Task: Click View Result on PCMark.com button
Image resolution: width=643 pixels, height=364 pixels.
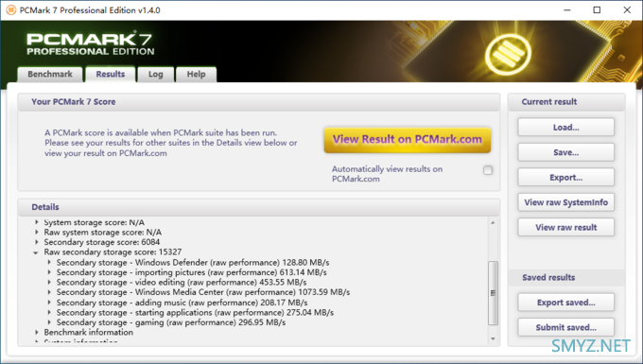Action: point(408,140)
